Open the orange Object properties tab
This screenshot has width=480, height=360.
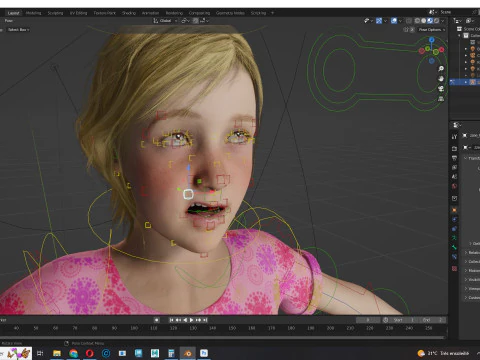tap(454, 210)
